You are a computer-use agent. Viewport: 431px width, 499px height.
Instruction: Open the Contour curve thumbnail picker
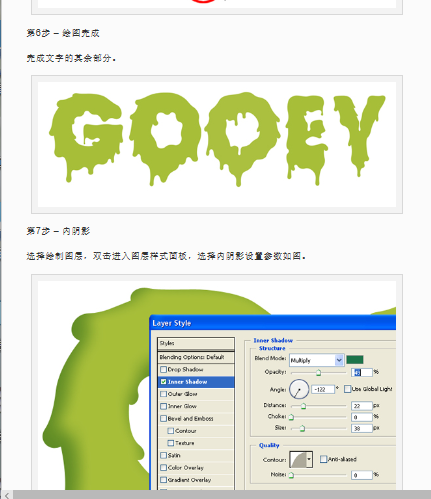pyautogui.click(x=298, y=459)
